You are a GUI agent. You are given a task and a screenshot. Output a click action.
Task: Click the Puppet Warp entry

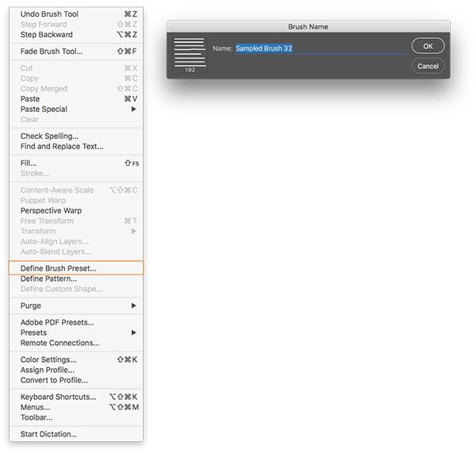tap(76, 201)
